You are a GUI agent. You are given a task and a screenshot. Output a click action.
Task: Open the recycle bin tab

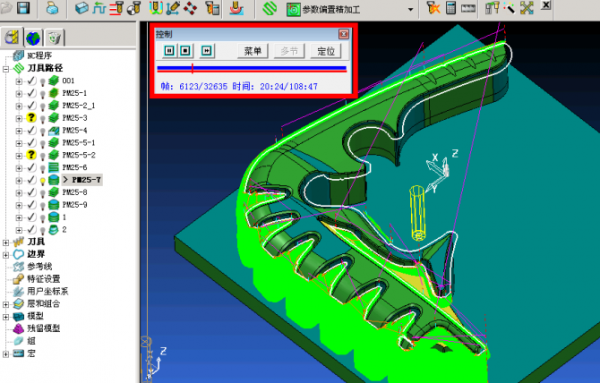[x=54, y=38]
